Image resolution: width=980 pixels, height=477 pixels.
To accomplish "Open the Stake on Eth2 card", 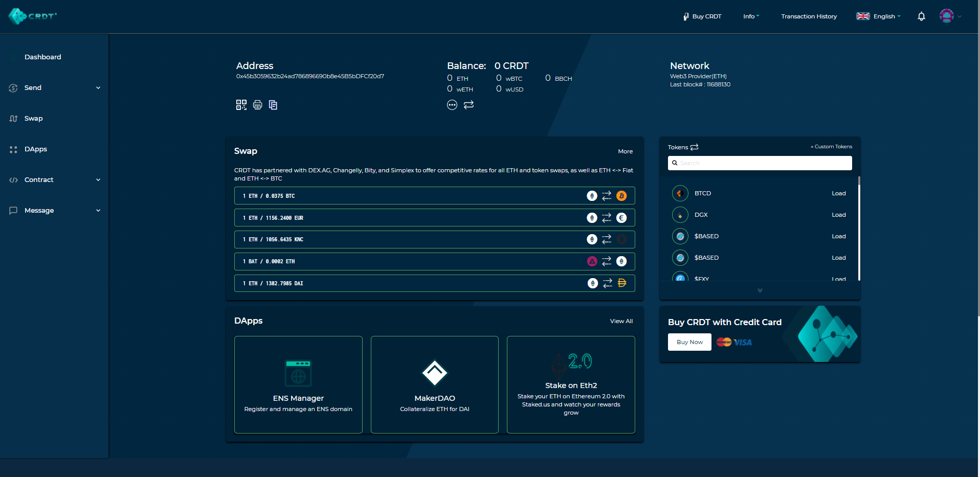I will pos(571,384).
